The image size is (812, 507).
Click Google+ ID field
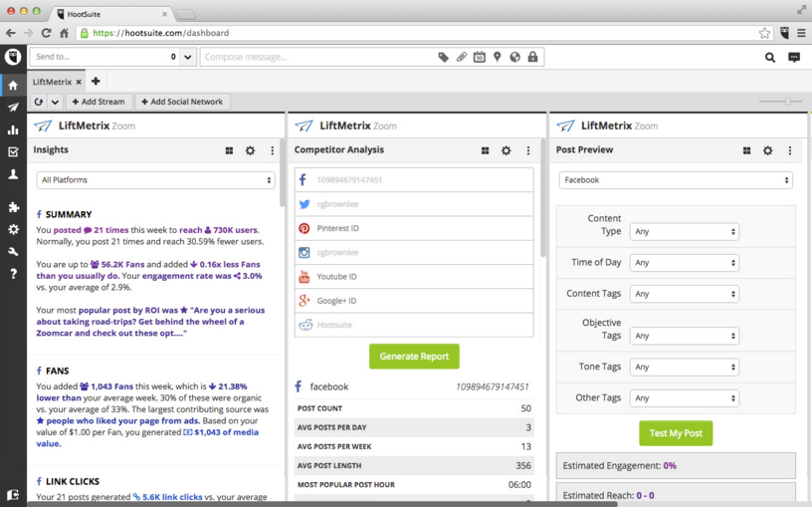(x=414, y=301)
